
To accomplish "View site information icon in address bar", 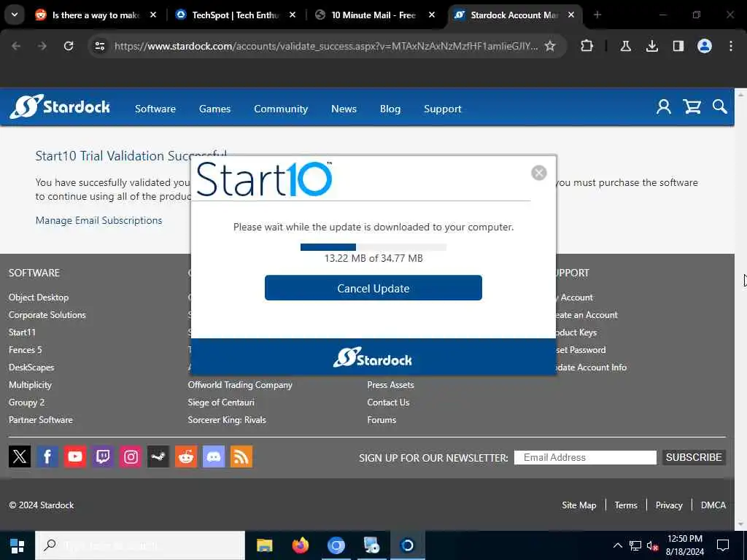I will point(99,46).
